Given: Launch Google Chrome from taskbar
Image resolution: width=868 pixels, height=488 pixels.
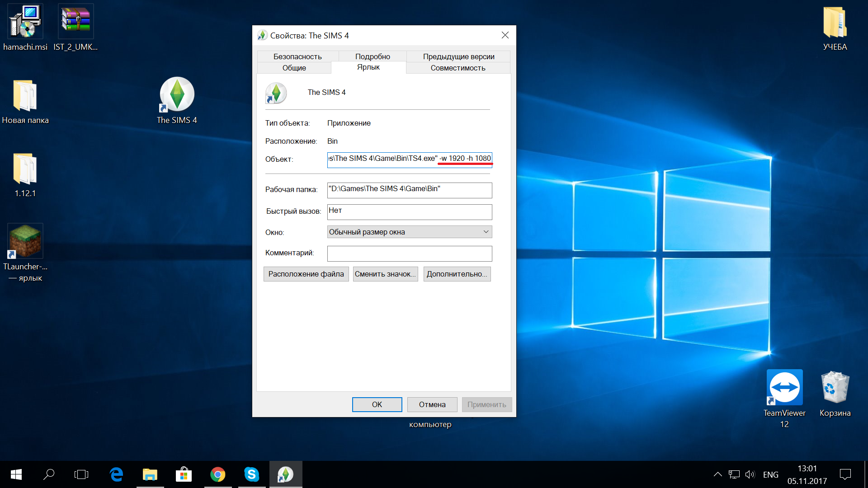Looking at the screenshot, I should [217, 474].
